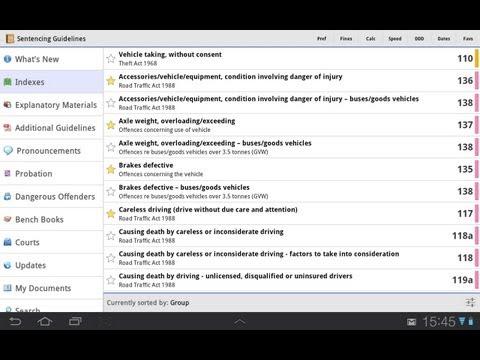Open Explanatory Materials section
The image size is (480, 360).
click(51, 105)
